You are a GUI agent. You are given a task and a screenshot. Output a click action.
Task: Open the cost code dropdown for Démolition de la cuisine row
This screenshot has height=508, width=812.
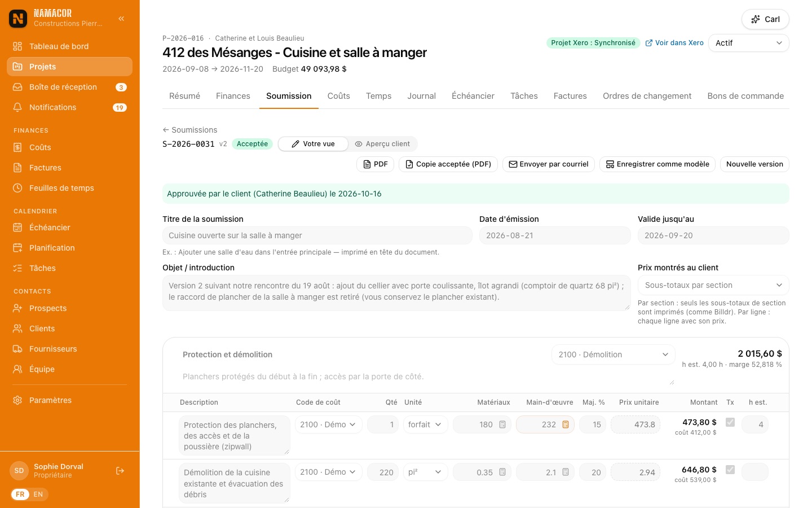(x=328, y=472)
